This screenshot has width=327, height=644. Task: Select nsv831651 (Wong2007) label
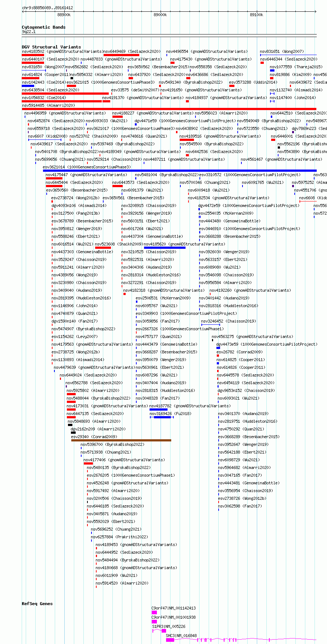tap(282, 51)
